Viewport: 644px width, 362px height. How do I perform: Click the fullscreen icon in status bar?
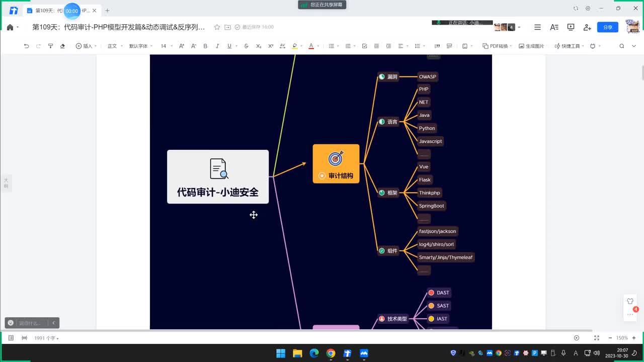point(597,338)
